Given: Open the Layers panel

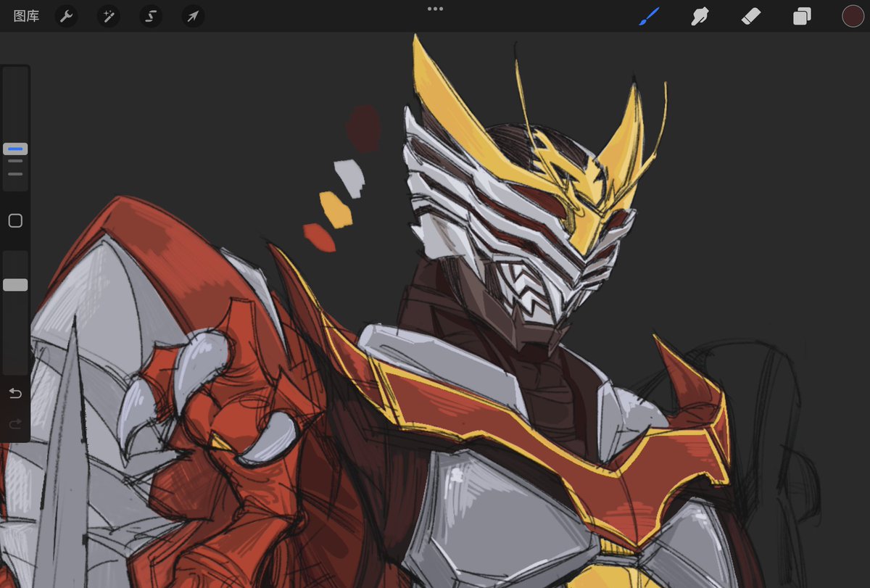Looking at the screenshot, I should coord(802,16).
